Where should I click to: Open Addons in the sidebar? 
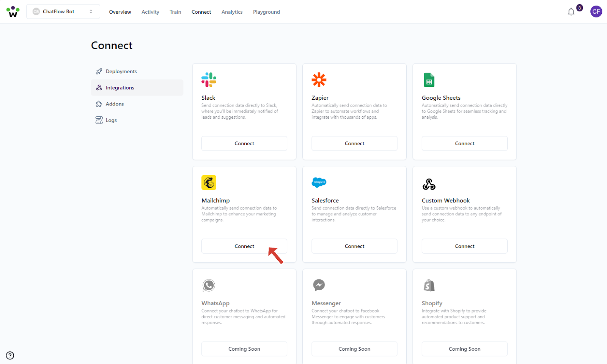137,104
